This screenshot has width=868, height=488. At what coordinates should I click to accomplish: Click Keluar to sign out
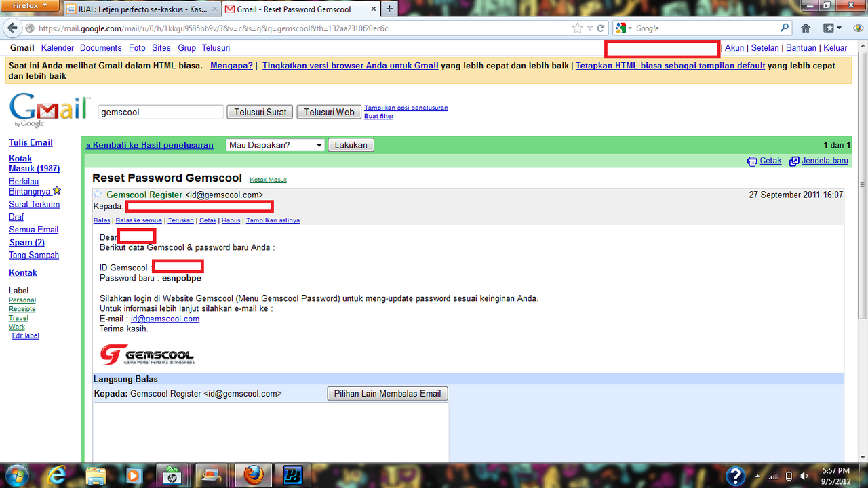[x=835, y=48]
